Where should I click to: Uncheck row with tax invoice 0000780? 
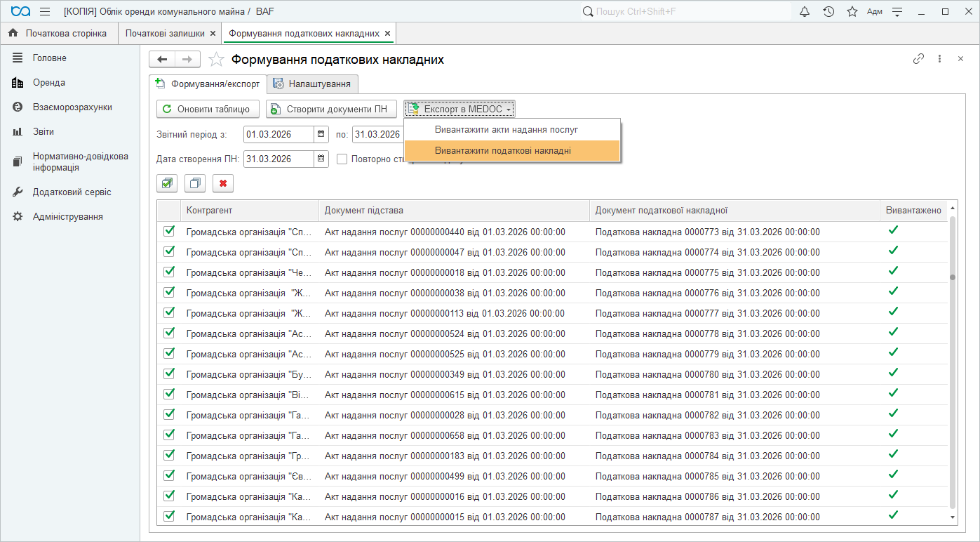169,374
